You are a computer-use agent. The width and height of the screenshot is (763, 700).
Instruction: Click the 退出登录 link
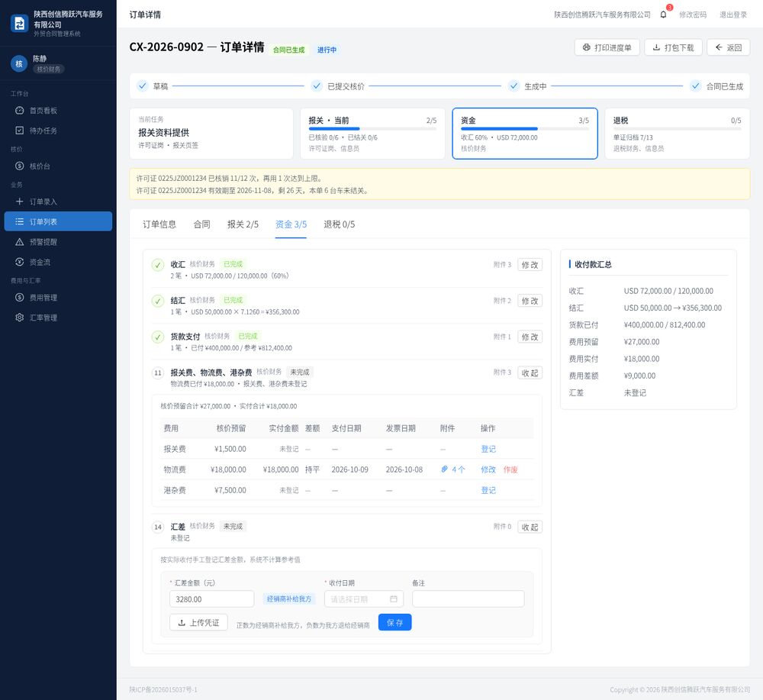(732, 15)
